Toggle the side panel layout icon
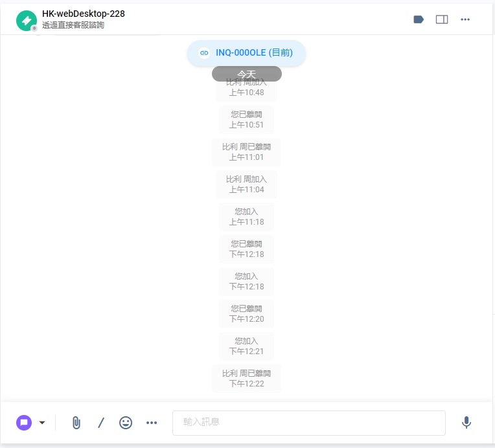The height and width of the screenshot is (448, 495). click(x=442, y=19)
